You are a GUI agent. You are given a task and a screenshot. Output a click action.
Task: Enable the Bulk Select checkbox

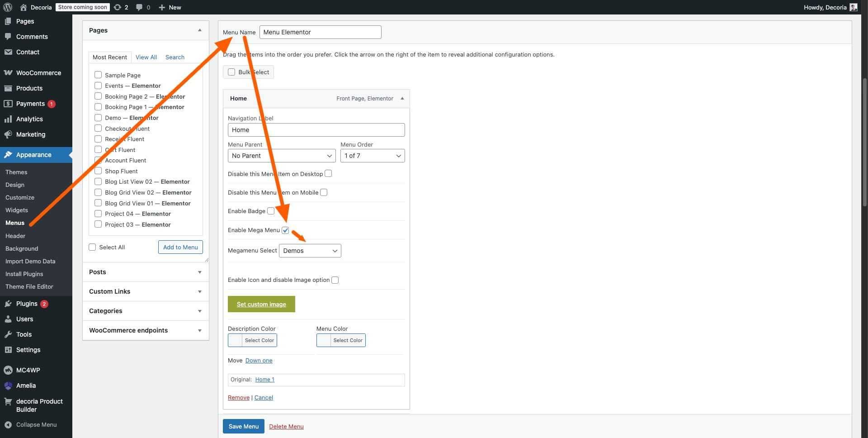(x=231, y=72)
